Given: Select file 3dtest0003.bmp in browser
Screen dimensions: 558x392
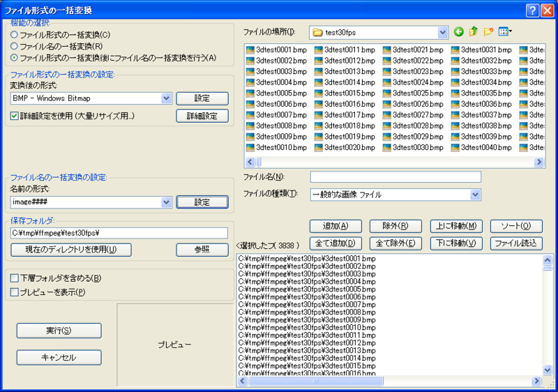Looking at the screenshot, I should [x=276, y=72].
